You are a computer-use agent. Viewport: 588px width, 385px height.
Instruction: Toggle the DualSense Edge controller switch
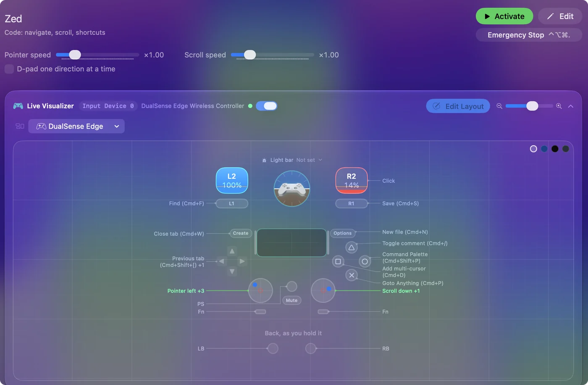[266, 106]
